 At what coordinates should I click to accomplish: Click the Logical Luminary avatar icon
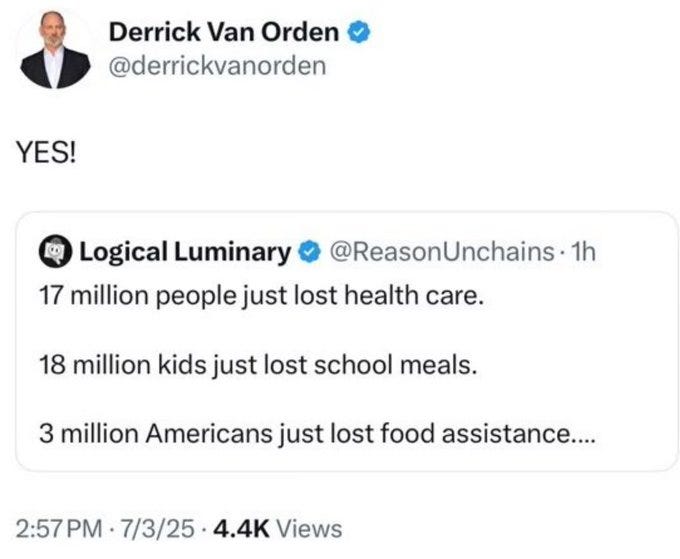55,253
